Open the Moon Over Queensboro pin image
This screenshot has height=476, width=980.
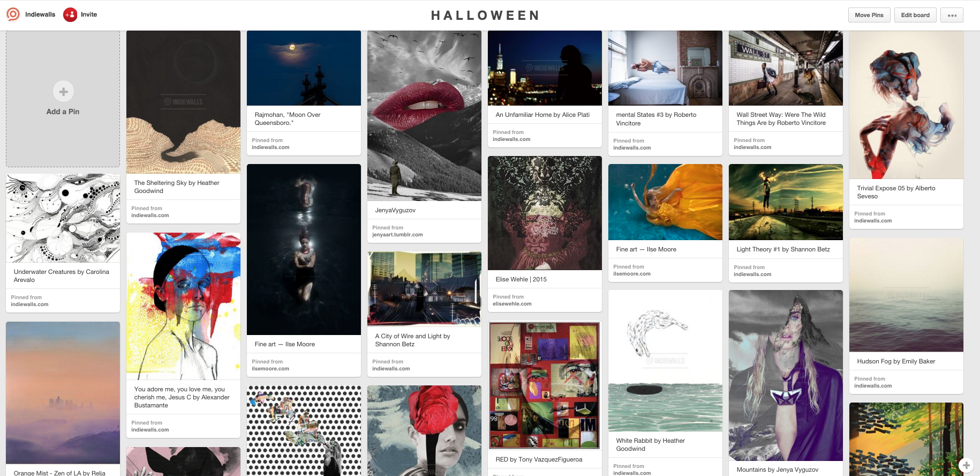304,68
